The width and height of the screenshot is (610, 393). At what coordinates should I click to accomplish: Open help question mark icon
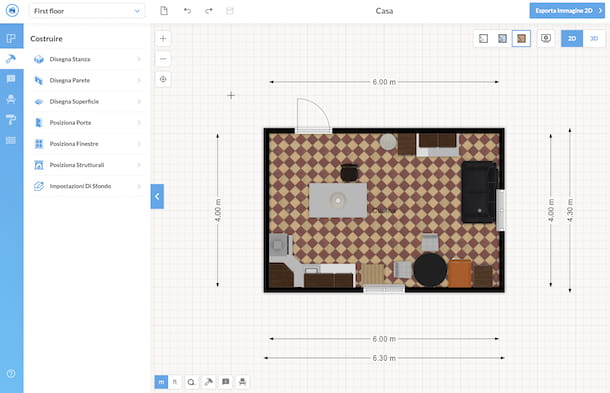tap(11, 374)
